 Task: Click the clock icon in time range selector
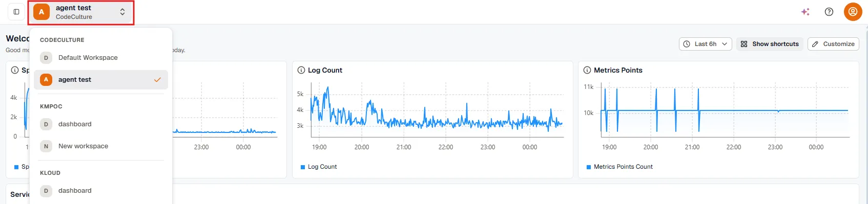point(687,44)
